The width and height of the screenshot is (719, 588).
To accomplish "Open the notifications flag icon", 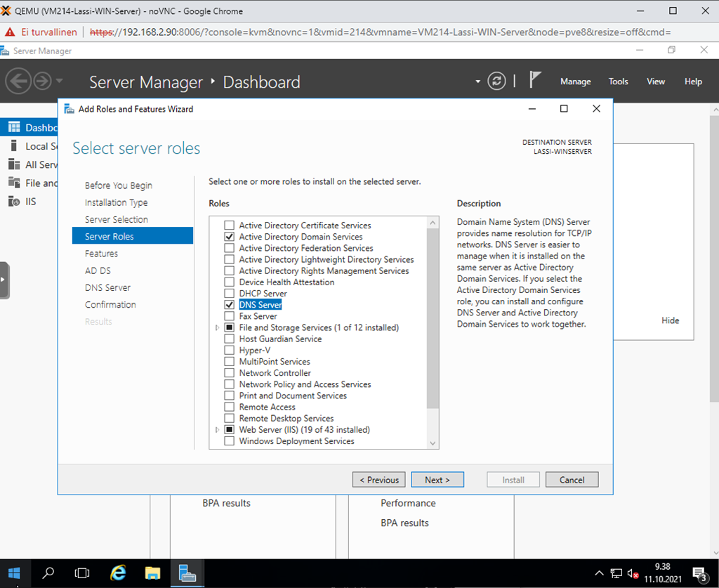I will pyautogui.click(x=534, y=80).
